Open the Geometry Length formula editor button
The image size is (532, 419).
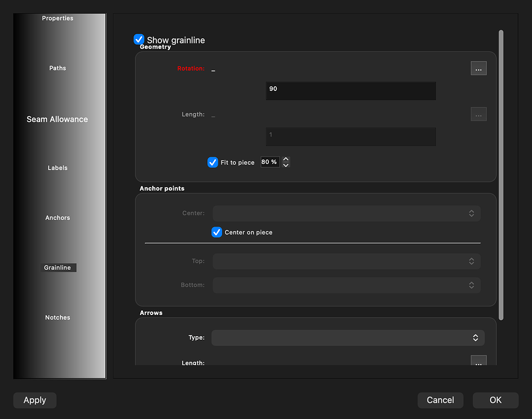click(478, 114)
